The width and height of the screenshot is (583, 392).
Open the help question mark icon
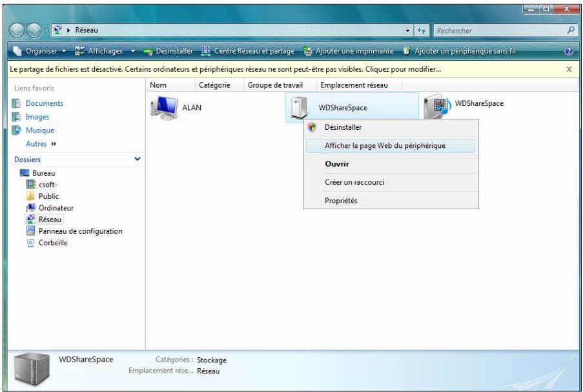click(569, 51)
